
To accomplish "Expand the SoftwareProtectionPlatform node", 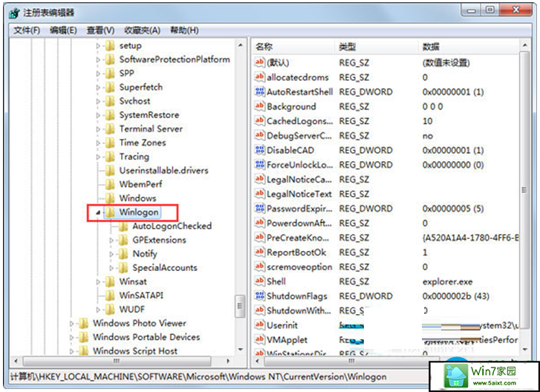I will [98, 59].
